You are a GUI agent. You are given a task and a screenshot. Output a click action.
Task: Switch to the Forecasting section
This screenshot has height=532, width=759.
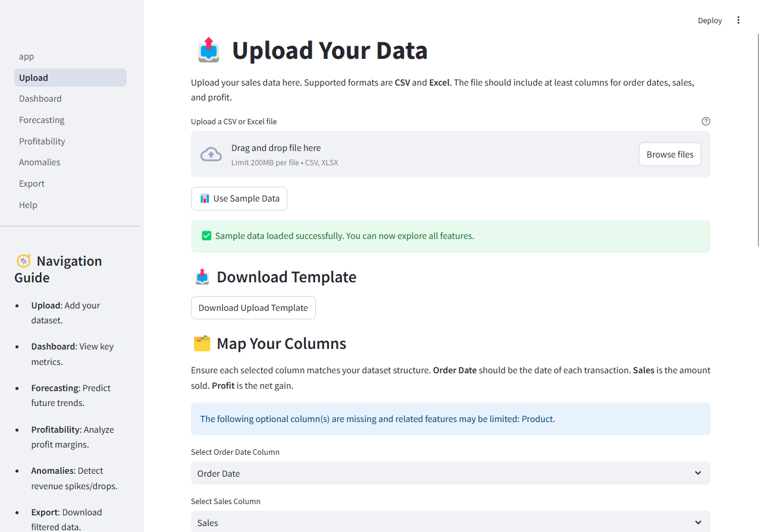tap(42, 119)
